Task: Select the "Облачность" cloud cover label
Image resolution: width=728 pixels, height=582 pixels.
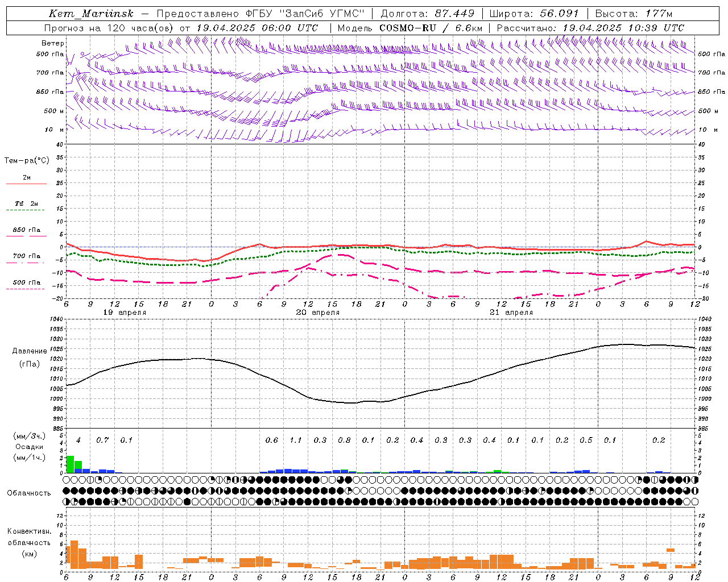Action: coord(29,493)
